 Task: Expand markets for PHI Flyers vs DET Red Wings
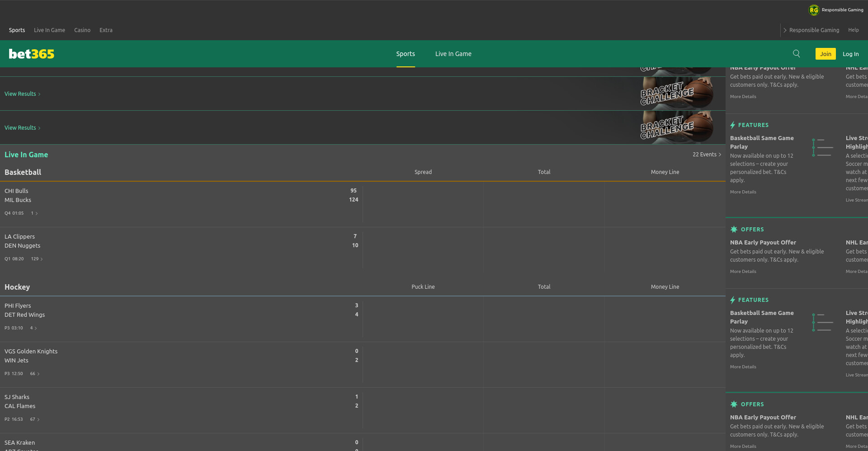(33, 328)
